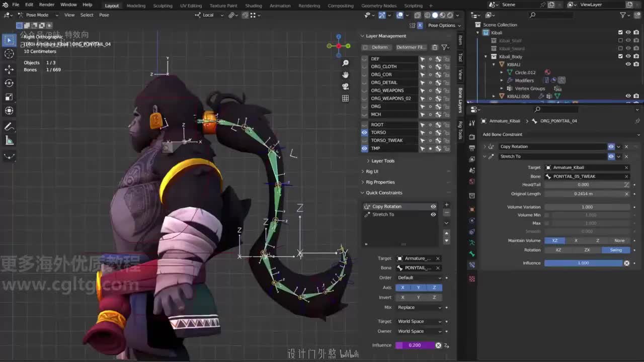The height and width of the screenshot is (362, 644).
Task: Open the Object properties tab (orange square)
Action: pos(471,209)
